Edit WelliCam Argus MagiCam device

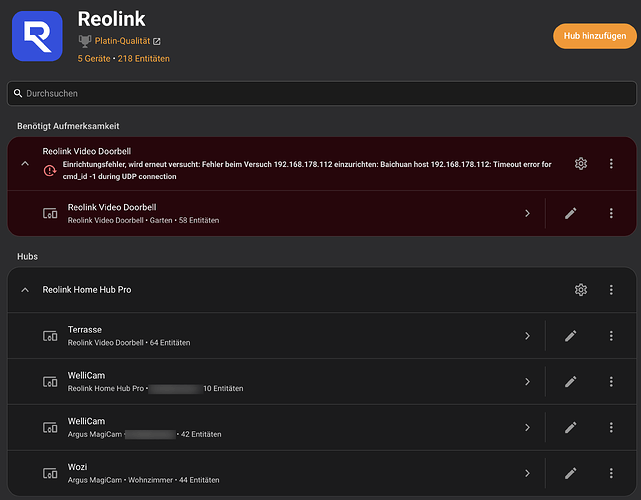click(570, 427)
